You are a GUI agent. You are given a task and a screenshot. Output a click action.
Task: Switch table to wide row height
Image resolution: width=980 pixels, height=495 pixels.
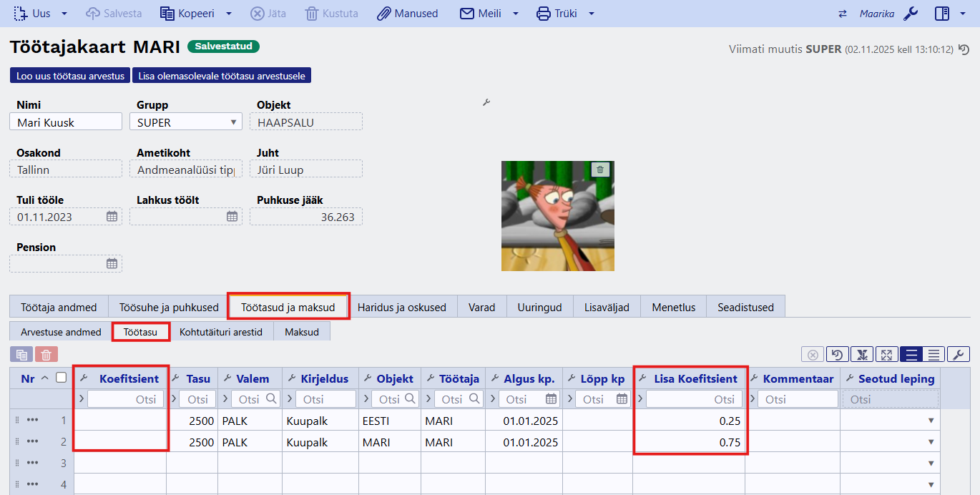tap(910, 355)
